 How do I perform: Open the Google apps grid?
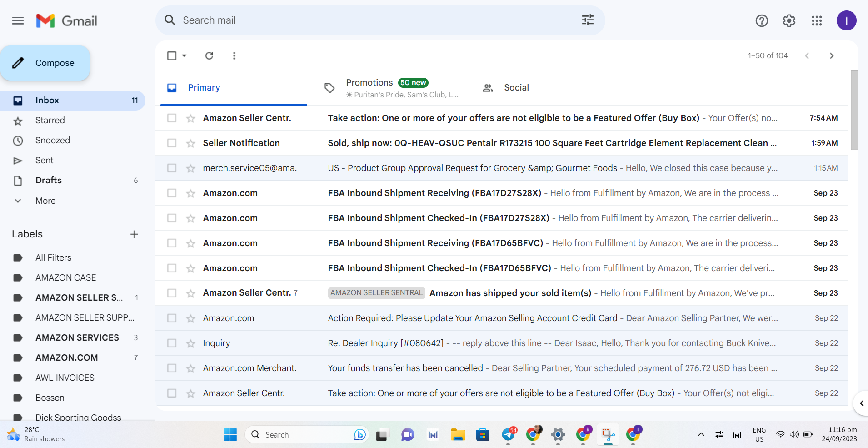point(817,21)
